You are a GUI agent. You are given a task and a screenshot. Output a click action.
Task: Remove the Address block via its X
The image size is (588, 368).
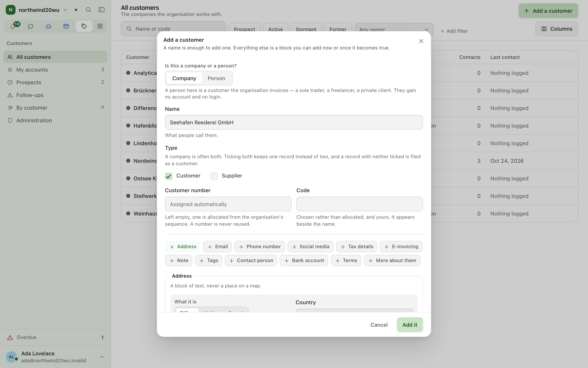click(172, 247)
